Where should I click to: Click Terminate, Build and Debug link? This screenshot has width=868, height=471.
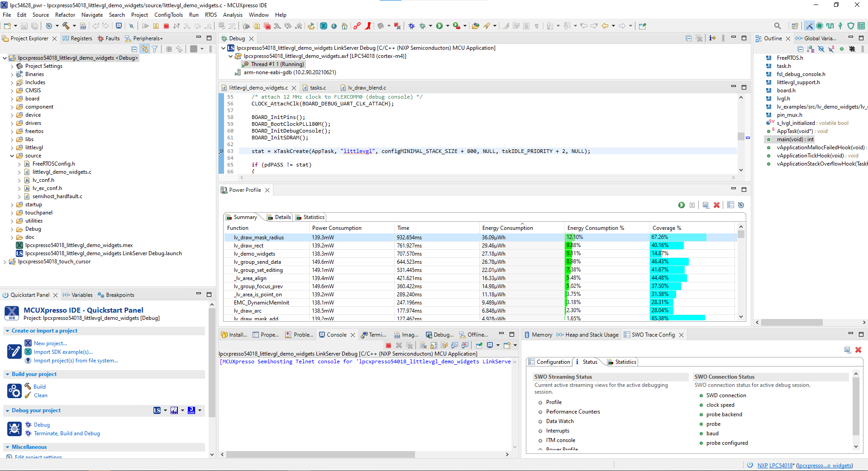coord(67,433)
